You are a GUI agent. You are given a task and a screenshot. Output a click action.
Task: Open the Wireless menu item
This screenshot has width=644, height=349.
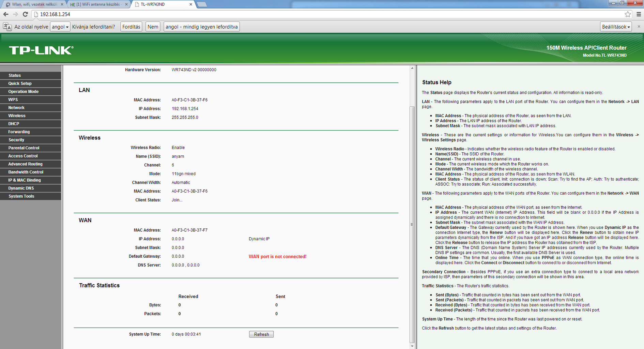[31, 116]
